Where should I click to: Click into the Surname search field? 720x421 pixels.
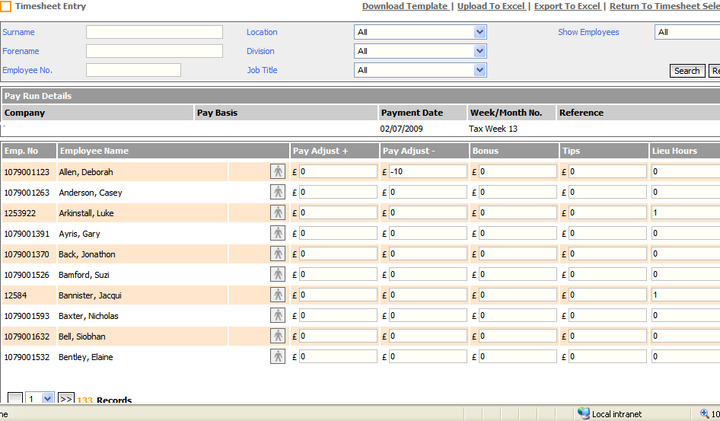tap(154, 32)
